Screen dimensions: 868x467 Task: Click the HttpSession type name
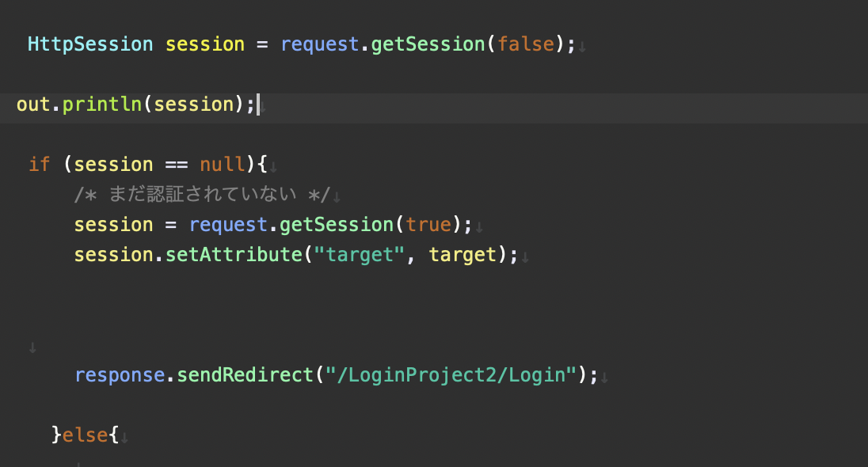tap(90, 44)
